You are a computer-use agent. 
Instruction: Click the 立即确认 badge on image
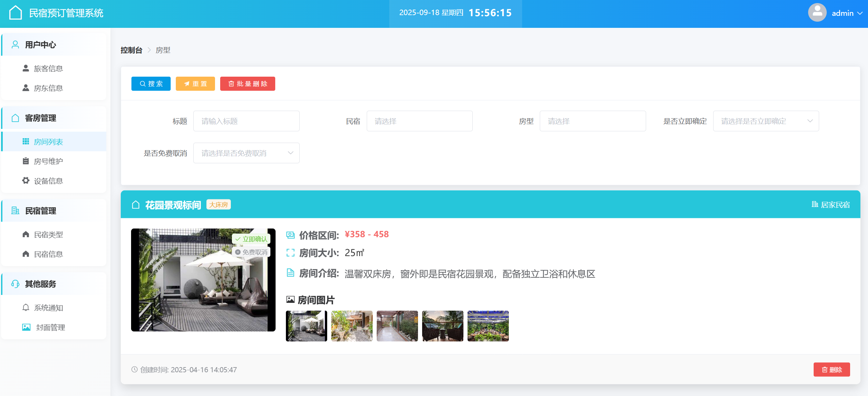click(251, 239)
